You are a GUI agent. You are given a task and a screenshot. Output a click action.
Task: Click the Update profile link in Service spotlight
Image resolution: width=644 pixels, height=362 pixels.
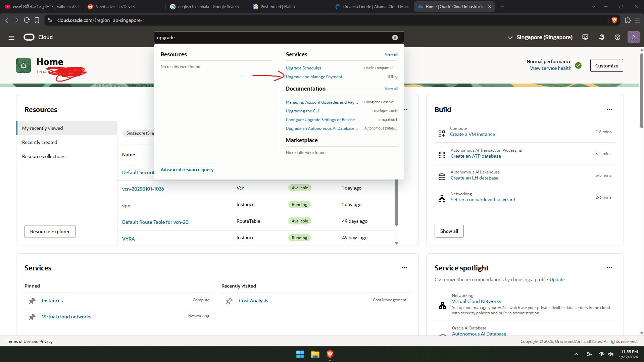pyautogui.click(x=557, y=279)
